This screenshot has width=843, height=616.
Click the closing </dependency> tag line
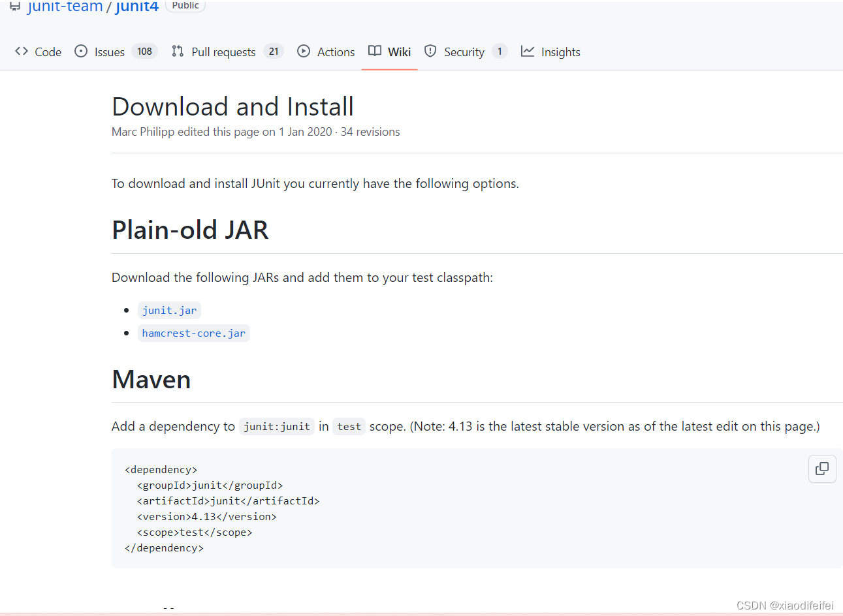(x=164, y=548)
